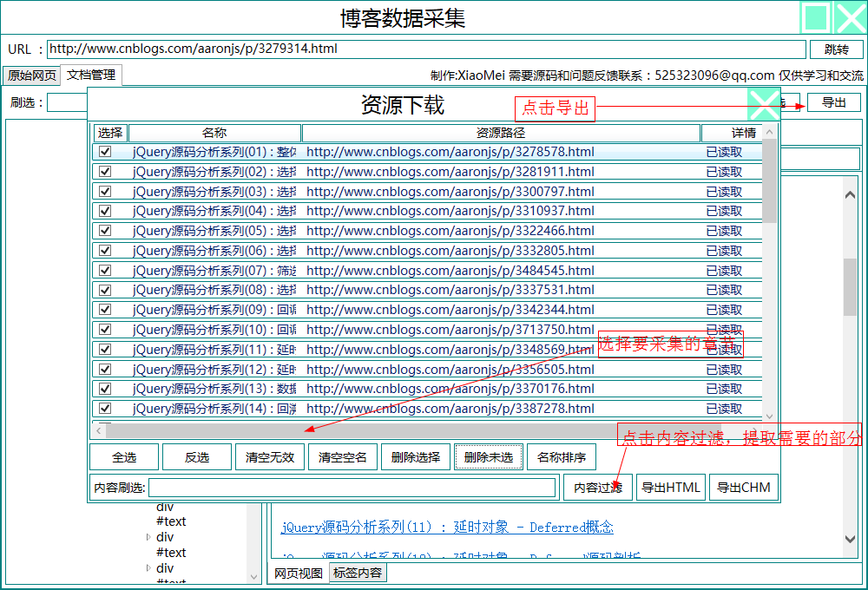Click the 删除未选 button
868x590 pixels.
(489, 457)
